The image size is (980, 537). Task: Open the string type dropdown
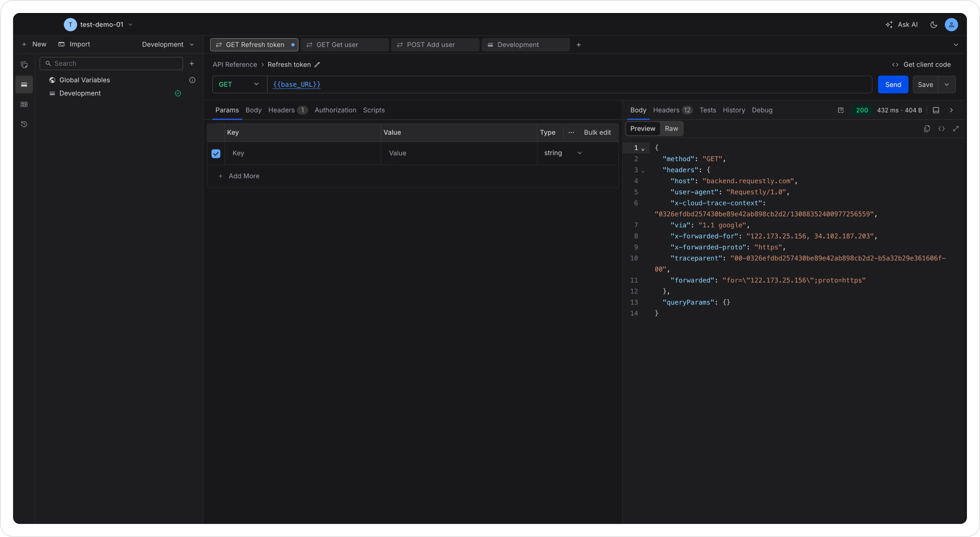(x=563, y=153)
